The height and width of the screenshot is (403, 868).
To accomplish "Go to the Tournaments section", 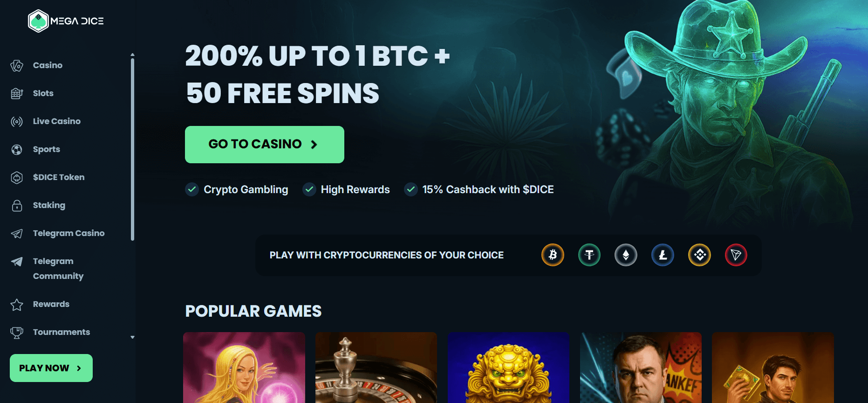I will [x=62, y=332].
